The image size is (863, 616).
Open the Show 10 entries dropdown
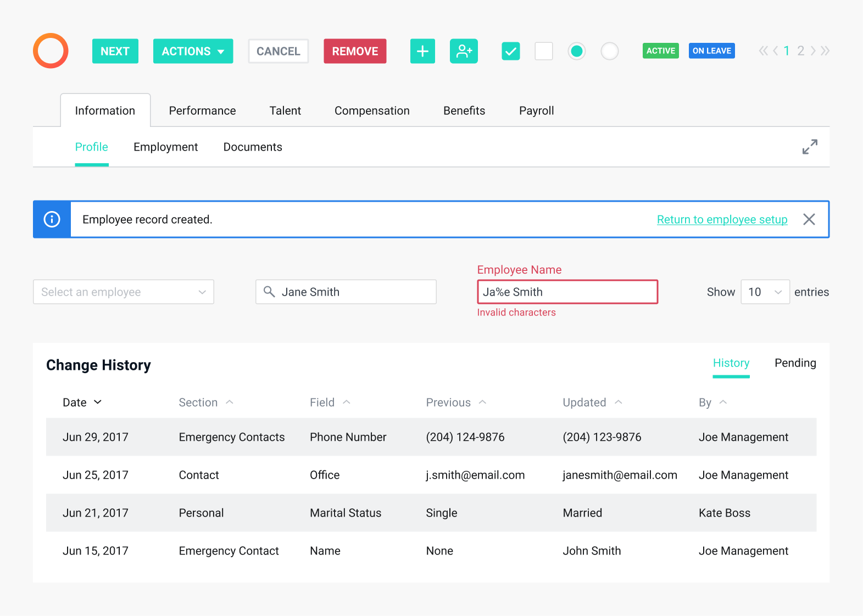(765, 292)
